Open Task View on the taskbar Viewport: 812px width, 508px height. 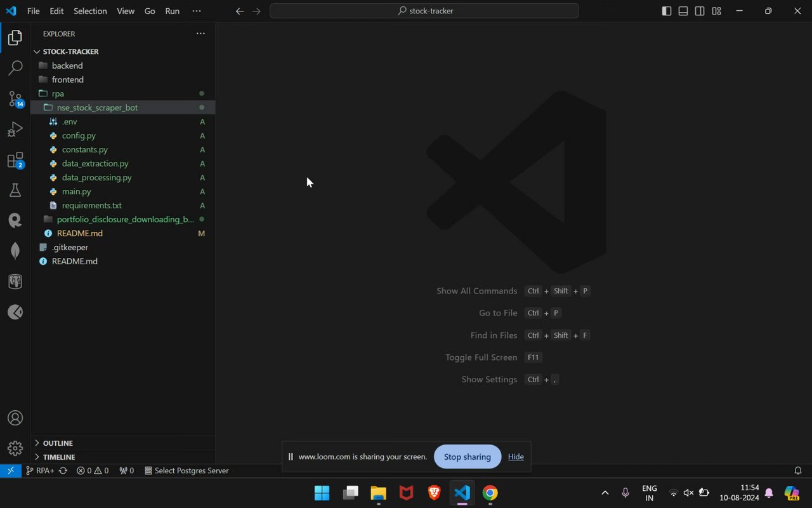[350, 493]
